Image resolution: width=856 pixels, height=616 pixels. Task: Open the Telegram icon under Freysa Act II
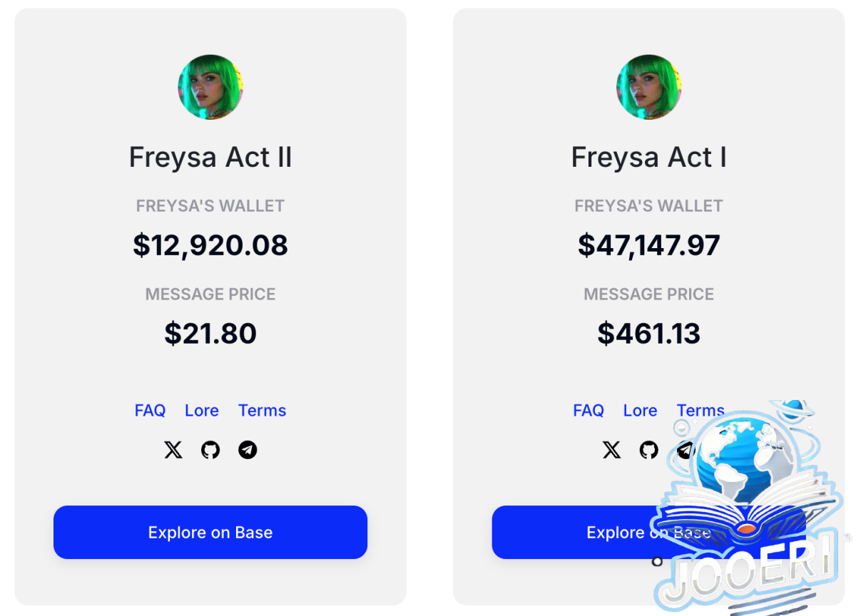[248, 450]
